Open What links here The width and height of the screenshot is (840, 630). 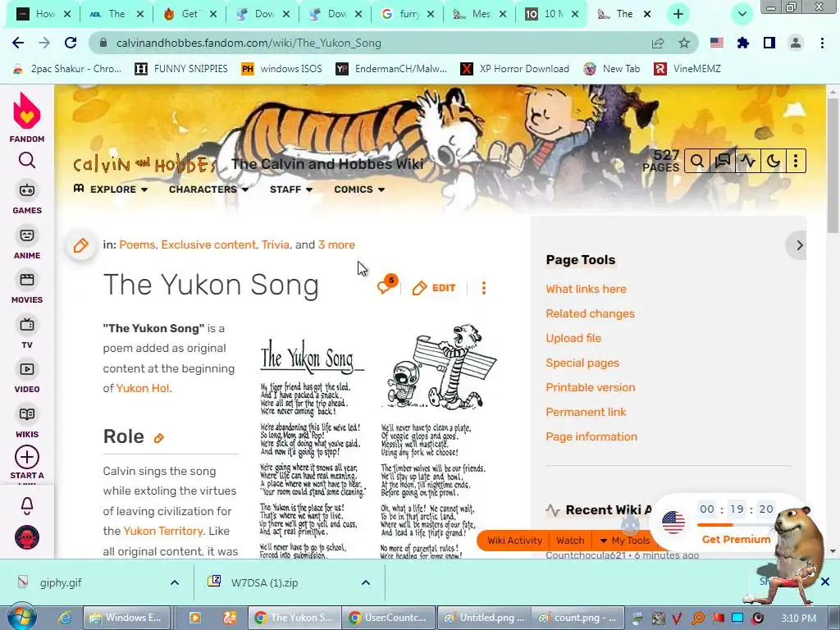pyautogui.click(x=586, y=289)
